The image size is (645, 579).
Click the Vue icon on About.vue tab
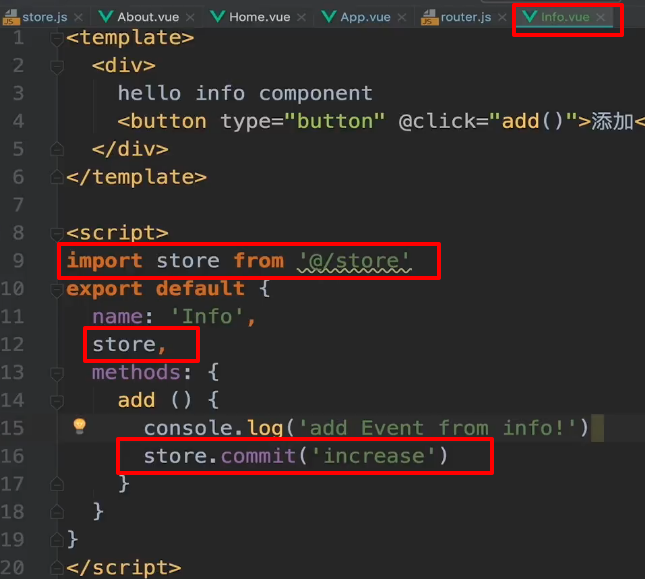[106, 16]
